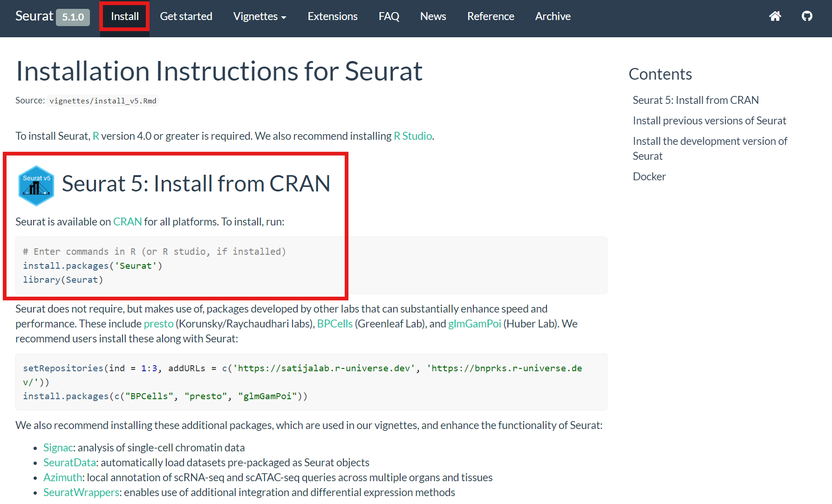
Task: Open the CRAN link
Action: [x=127, y=222]
